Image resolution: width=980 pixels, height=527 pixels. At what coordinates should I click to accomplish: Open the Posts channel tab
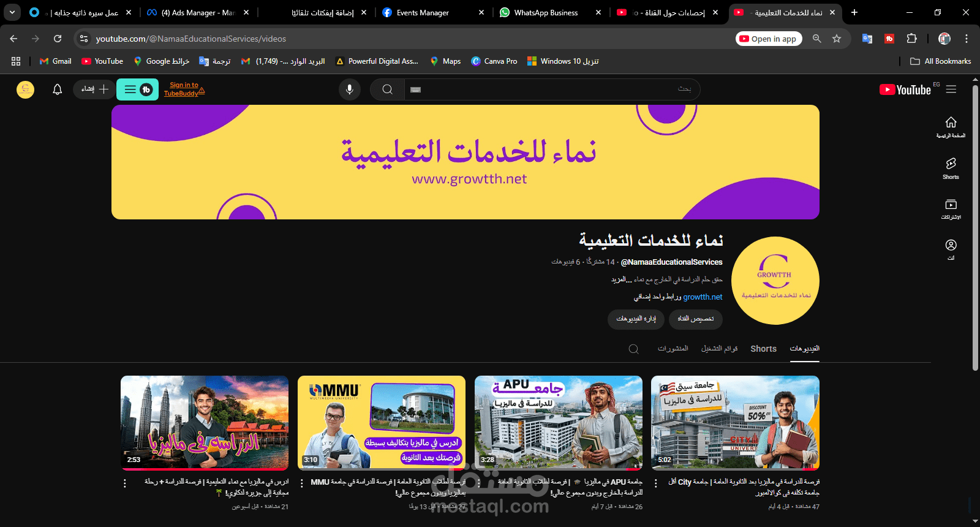673,349
